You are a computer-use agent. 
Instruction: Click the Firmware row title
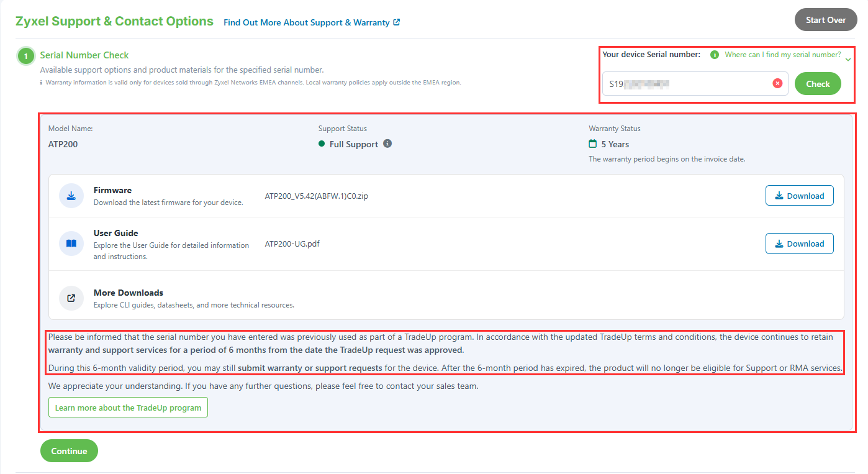click(112, 190)
